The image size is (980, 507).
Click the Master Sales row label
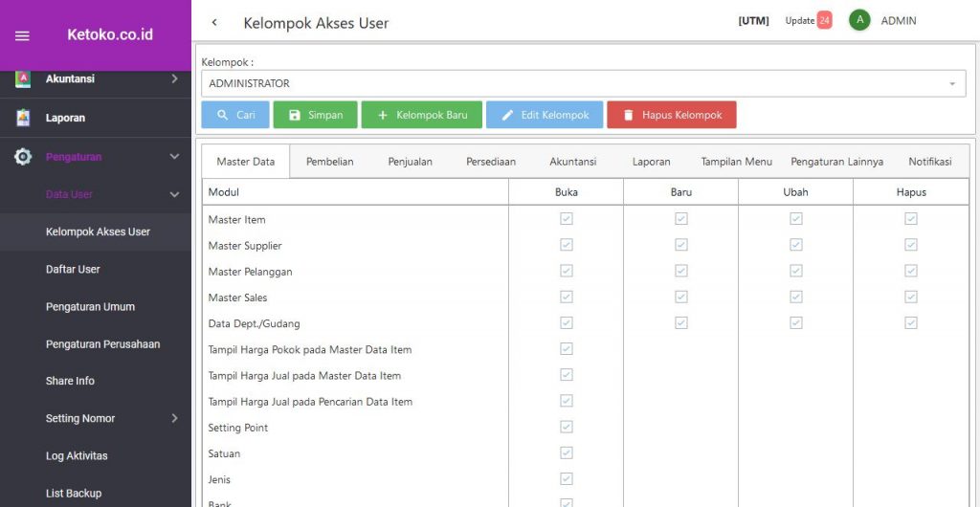pos(237,298)
